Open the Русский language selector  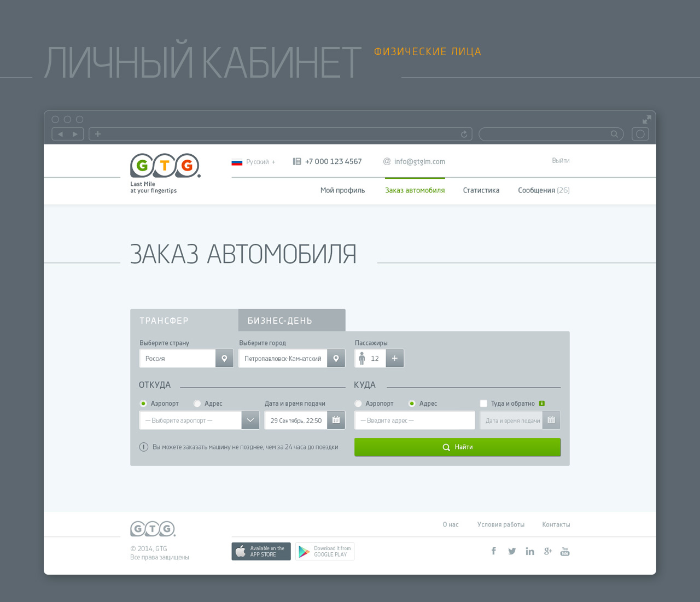coord(254,162)
